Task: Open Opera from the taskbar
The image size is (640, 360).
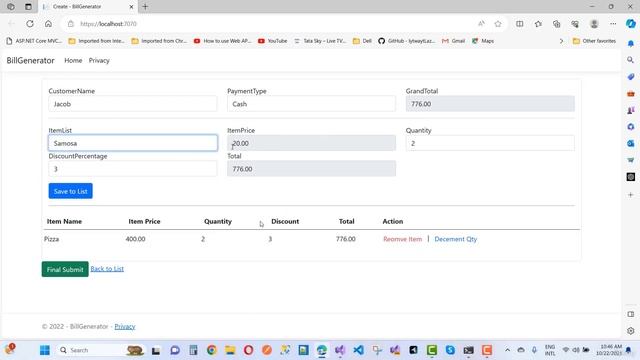Action: [x=248, y=350]
